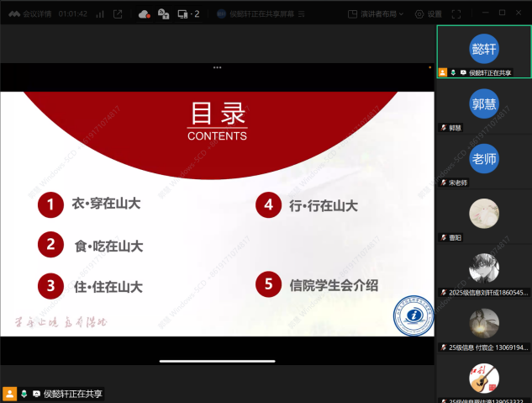Click the cloud recording indicator icon
532x403 pixels.
[144, 13]
